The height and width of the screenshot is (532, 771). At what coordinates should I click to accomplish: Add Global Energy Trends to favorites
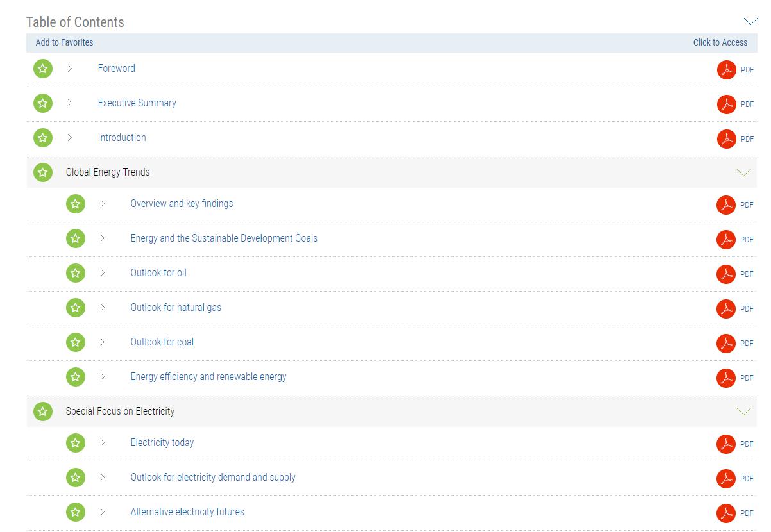coord(43,172)
